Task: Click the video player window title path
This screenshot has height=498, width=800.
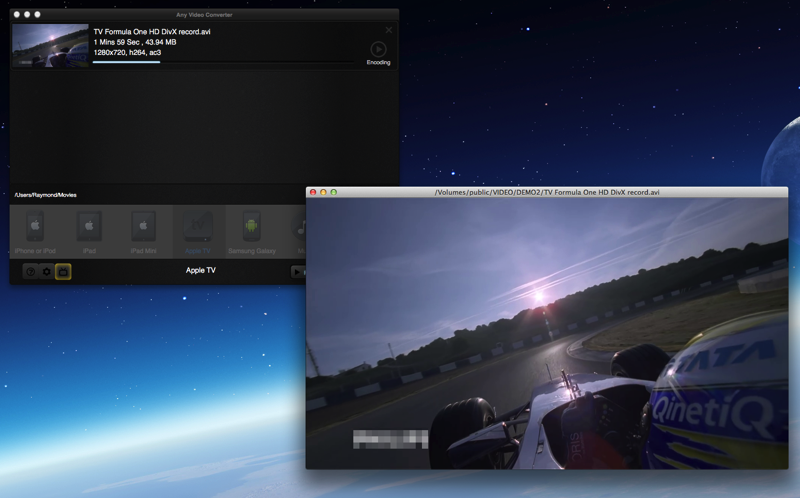Action: pos(547,192)
